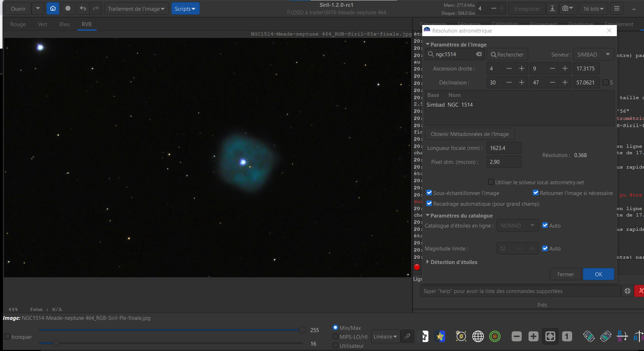Click the globe astrometry icon

point(478,336)
